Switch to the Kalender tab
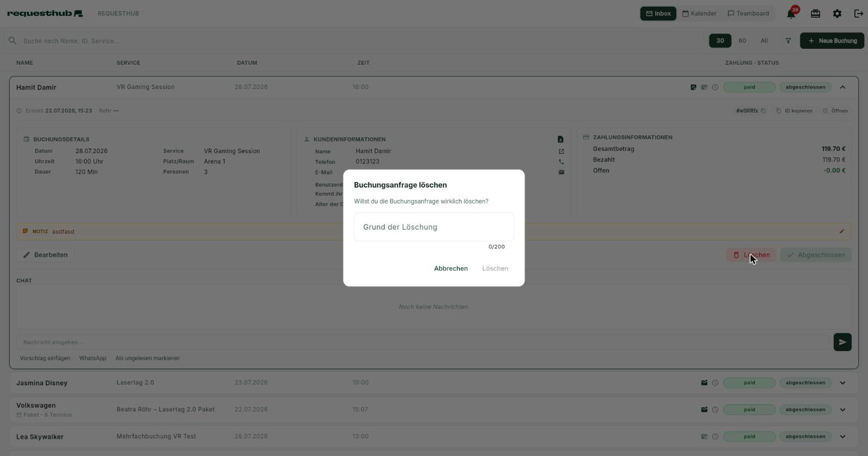Screen dimensions: 868x456 pos(699,14)
